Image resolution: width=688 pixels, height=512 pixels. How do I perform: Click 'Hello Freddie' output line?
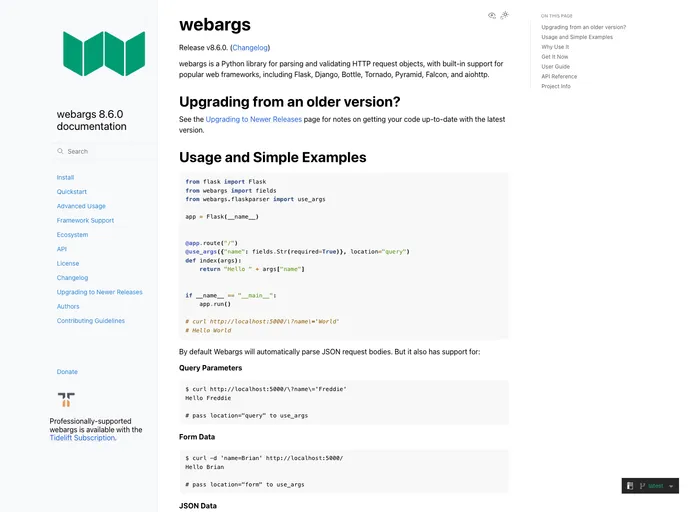tap(208, 398)
